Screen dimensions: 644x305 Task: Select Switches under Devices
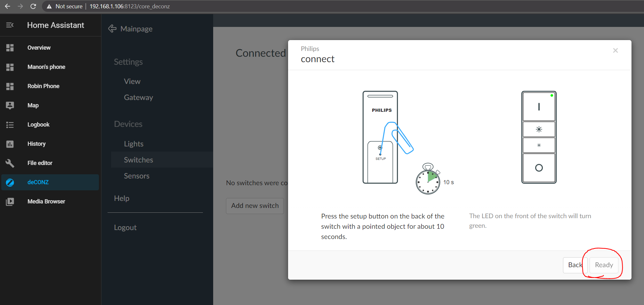click(162, 160)
